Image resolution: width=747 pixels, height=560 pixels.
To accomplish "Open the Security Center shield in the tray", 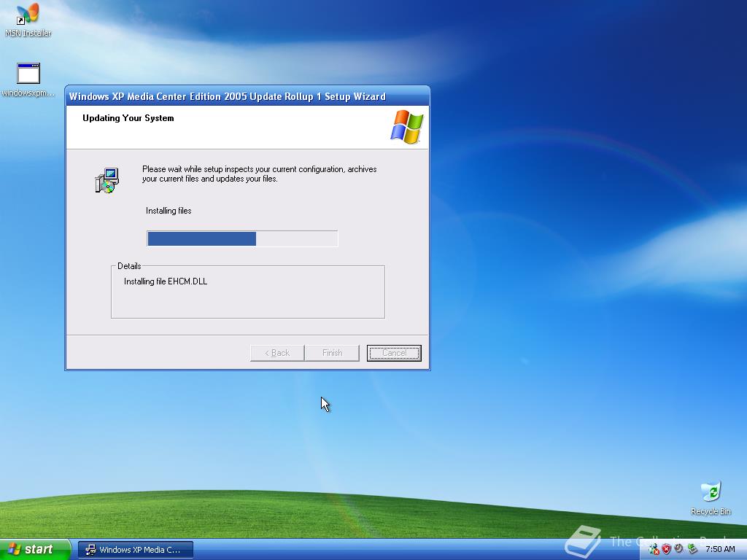I will [x=666, y=548].
